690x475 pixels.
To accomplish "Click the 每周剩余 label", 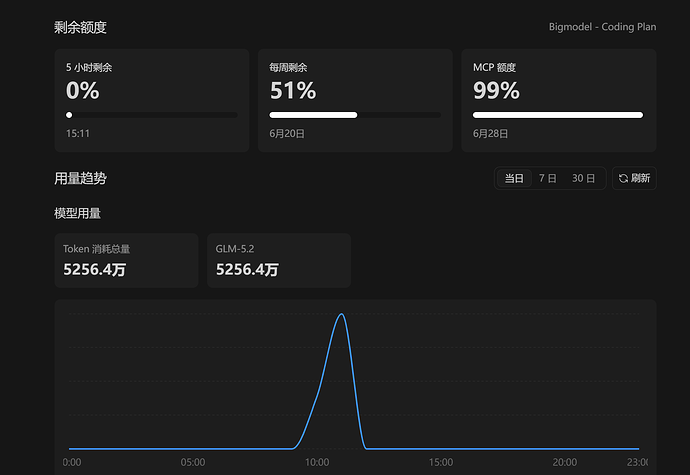I will pyautogui.click(x=288, y=67).
